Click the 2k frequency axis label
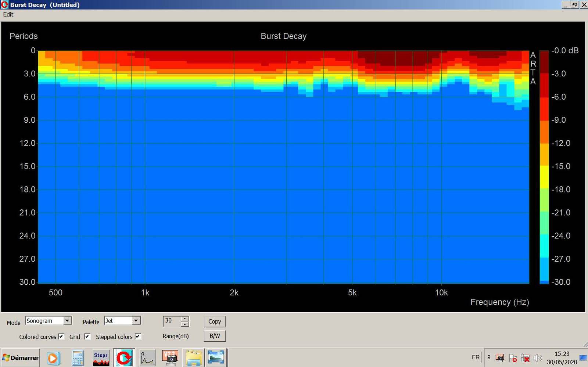 234,293
